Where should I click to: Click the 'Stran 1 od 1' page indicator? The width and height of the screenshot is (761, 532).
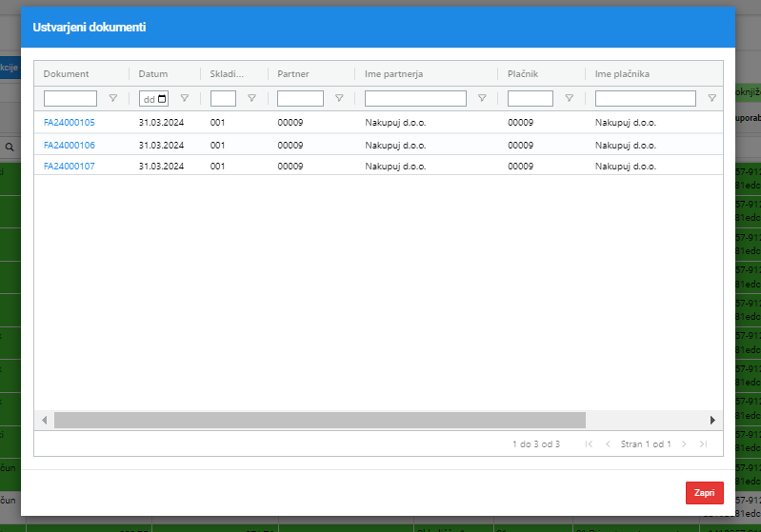coord(646,444)
